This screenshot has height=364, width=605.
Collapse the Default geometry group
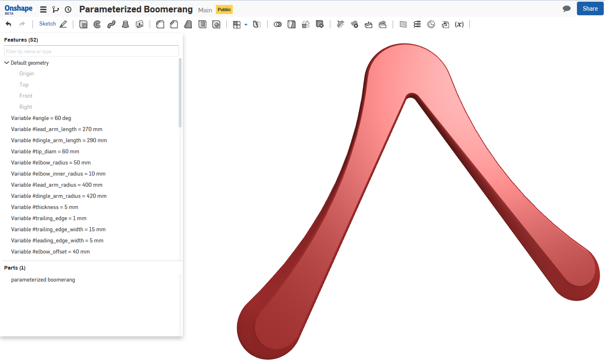(7, 63)
